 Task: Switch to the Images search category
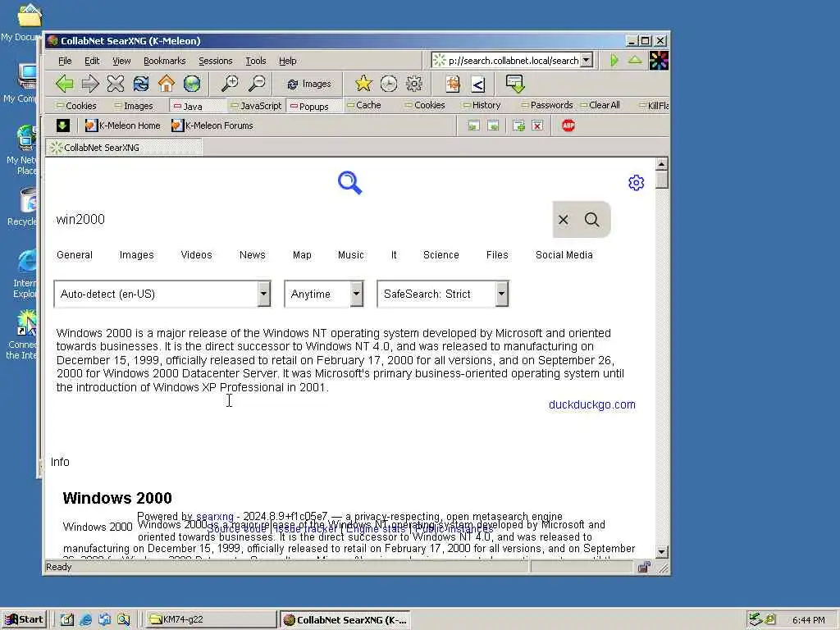(x=137, y=255)
